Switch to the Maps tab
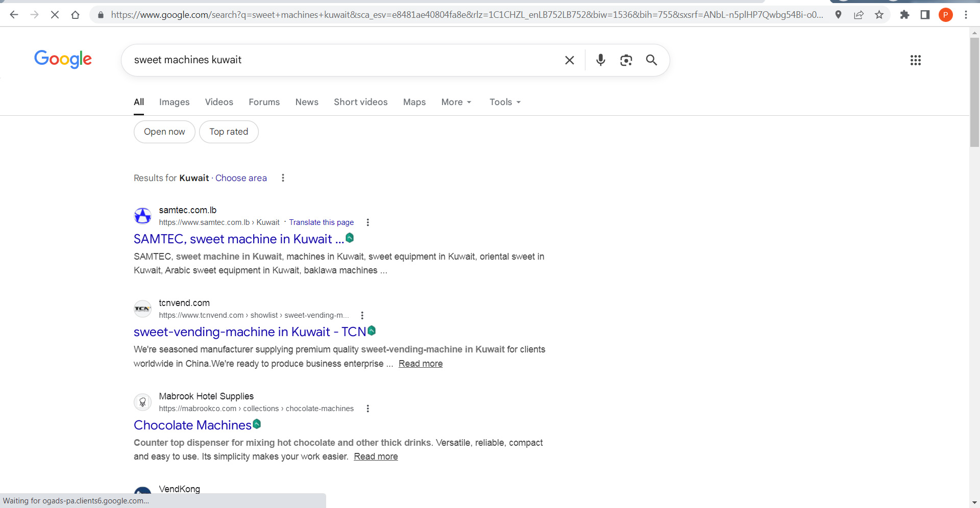 click(414, 102)
